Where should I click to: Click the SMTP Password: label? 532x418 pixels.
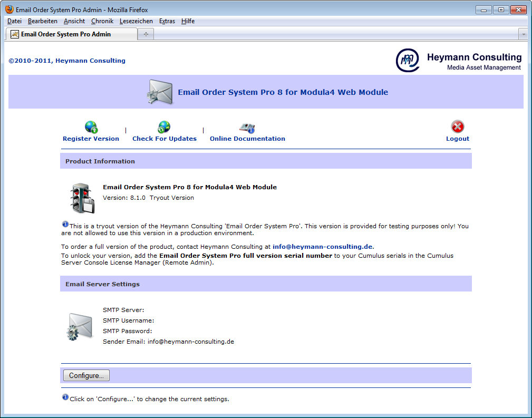click(128, 331)
